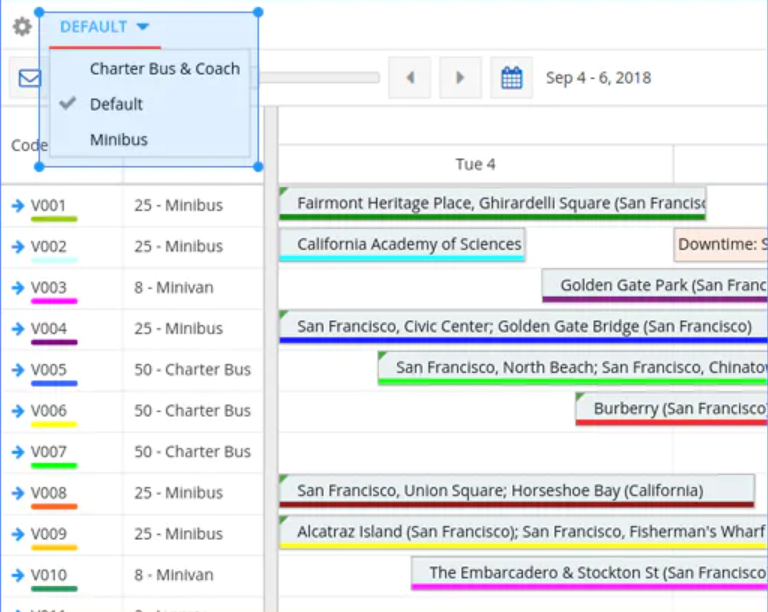This screenshot has width=768, height=612.
Task: Click the Tue 4 day header
Action: (x=475, y=164)
